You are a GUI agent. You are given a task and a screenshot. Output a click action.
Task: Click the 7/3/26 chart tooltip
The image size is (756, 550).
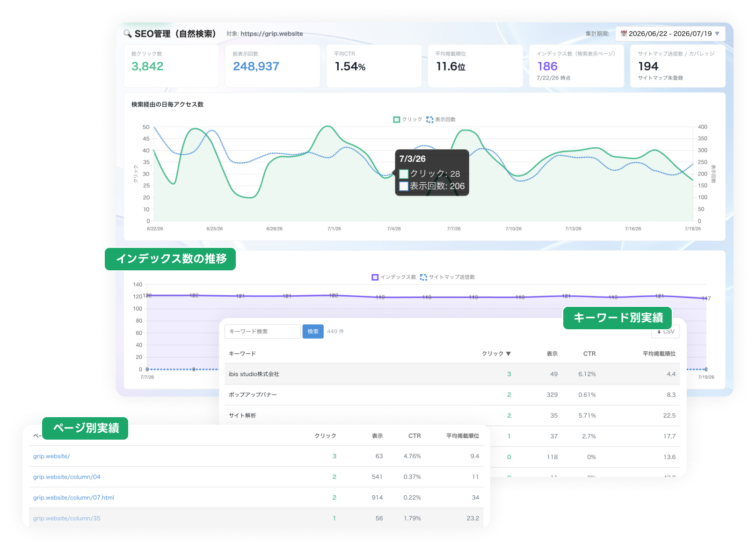point(432,173)
